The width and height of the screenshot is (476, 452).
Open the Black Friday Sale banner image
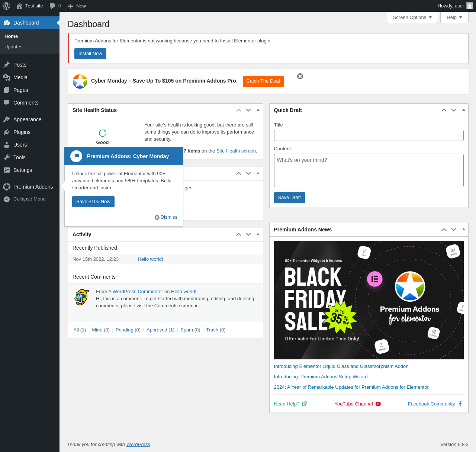click(369, 300)
